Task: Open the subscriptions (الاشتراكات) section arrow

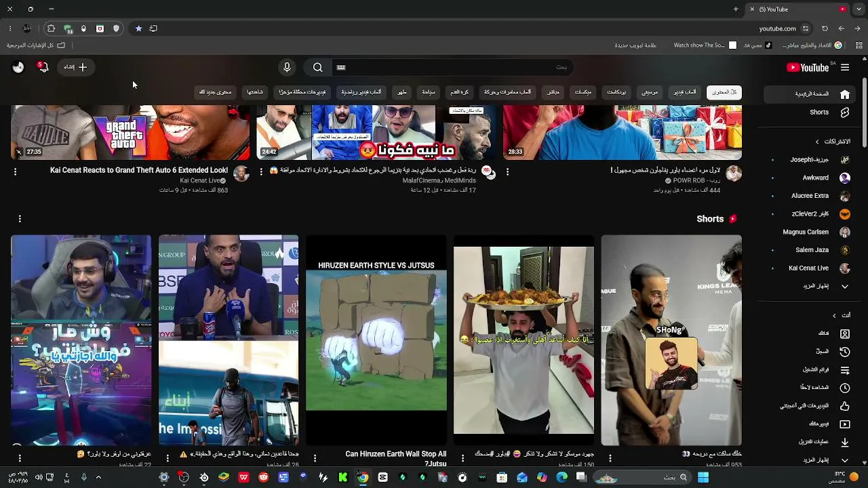Action: pyautogui.click(x=817, y=142)
